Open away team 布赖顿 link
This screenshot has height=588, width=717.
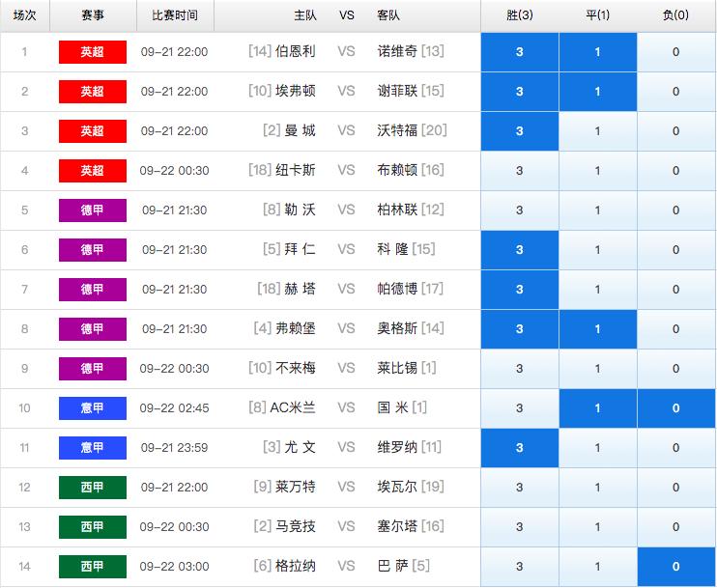(x=397, y=171)
